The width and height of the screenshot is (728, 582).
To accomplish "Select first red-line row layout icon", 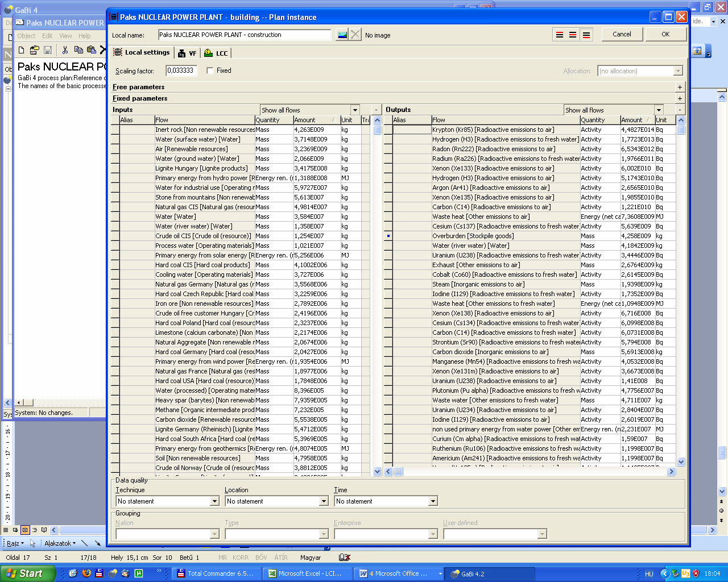I will click(560, 35).
